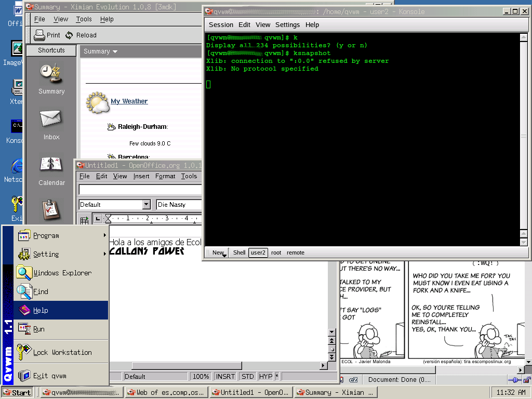Viewport: 532px width, 399px height.
Task: Open the Session menu in Konsole
Action: click(x=221, y=25)
